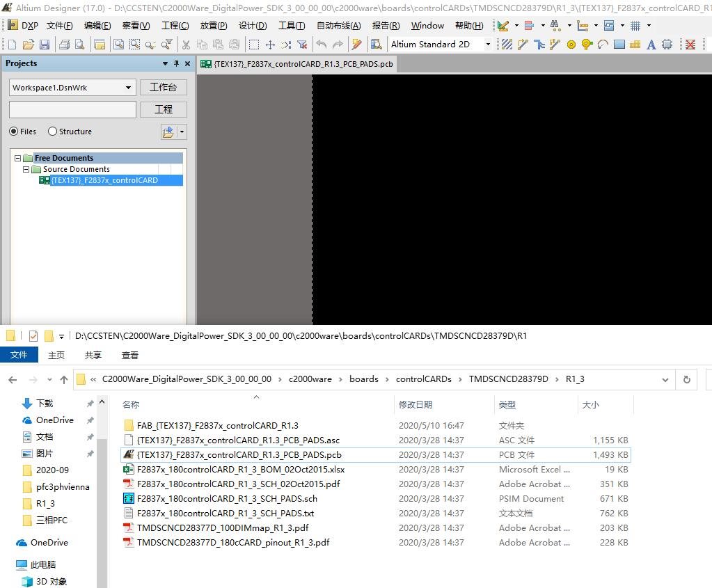Select the Files radio button
This screenshot has height=588, width=712.
pyautogui.click(x=14, y=132)
